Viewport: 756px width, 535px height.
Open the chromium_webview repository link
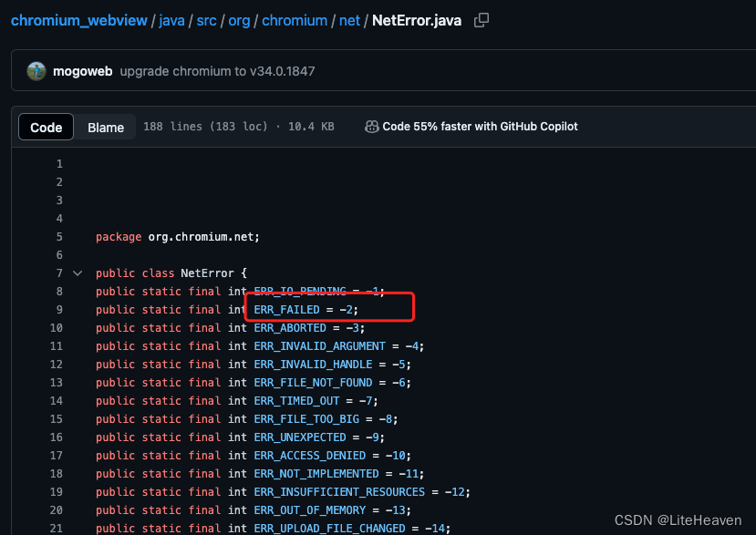pyautogui.click(x=79, y=20)
